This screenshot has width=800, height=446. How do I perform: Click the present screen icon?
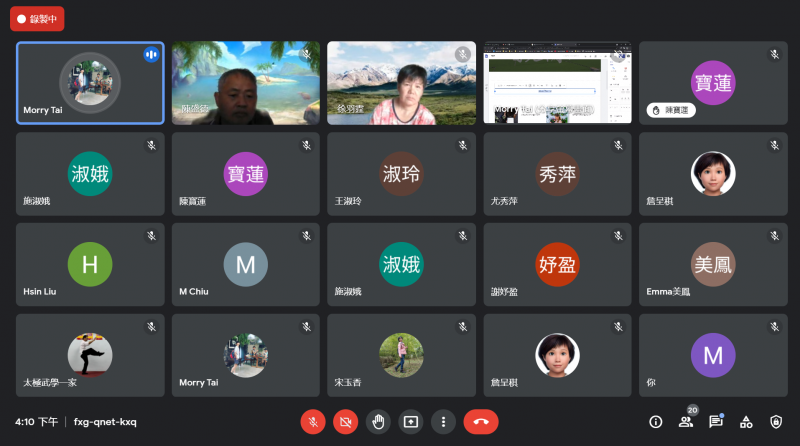click(x=411, y=422)
